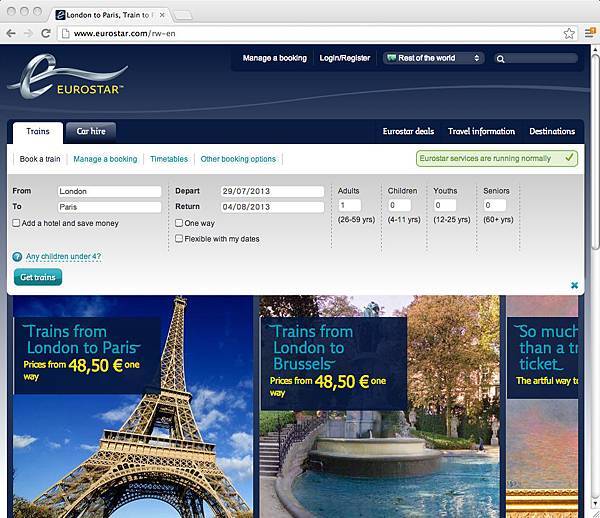
Task: Select the Book a train sub-tab
Action: 40,159
